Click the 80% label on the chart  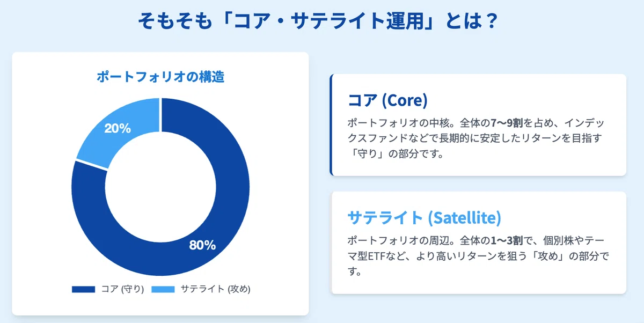pyautogui.click(x=202, y=246)
